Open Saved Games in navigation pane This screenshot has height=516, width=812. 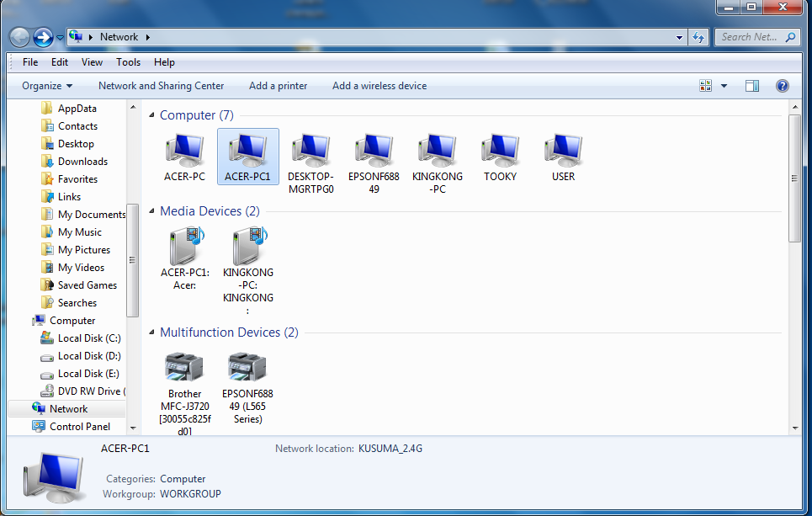tap(79, 285)
